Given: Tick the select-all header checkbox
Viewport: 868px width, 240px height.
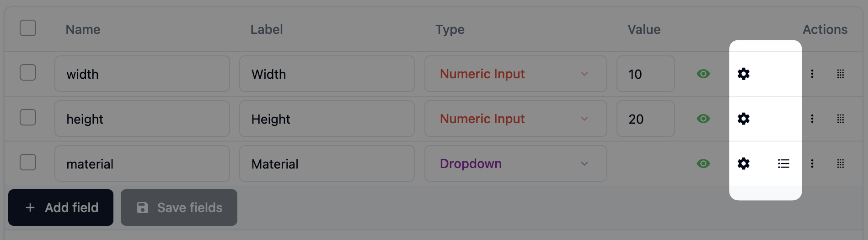Looking at the screenshot, I should tap(28, 28).
